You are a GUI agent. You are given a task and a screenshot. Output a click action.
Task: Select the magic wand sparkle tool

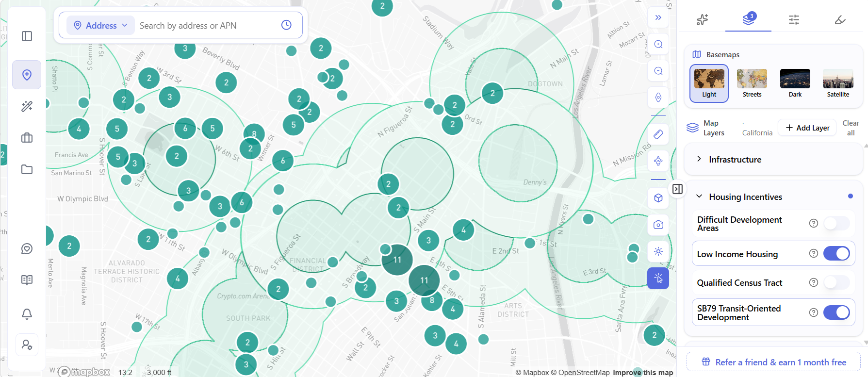point(27,106)
